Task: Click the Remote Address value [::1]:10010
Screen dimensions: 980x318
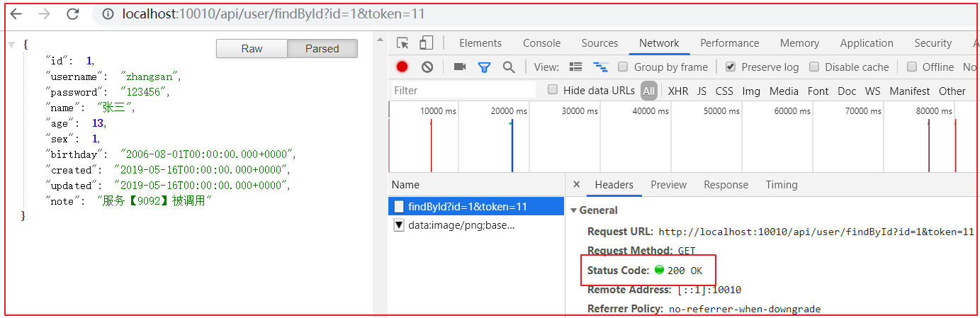Action: coord(708,290)
